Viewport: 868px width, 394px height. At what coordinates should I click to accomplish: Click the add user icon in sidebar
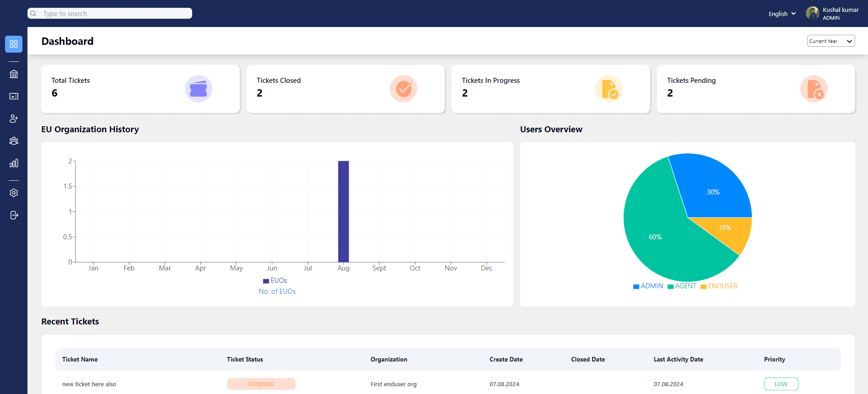point(14,119)
